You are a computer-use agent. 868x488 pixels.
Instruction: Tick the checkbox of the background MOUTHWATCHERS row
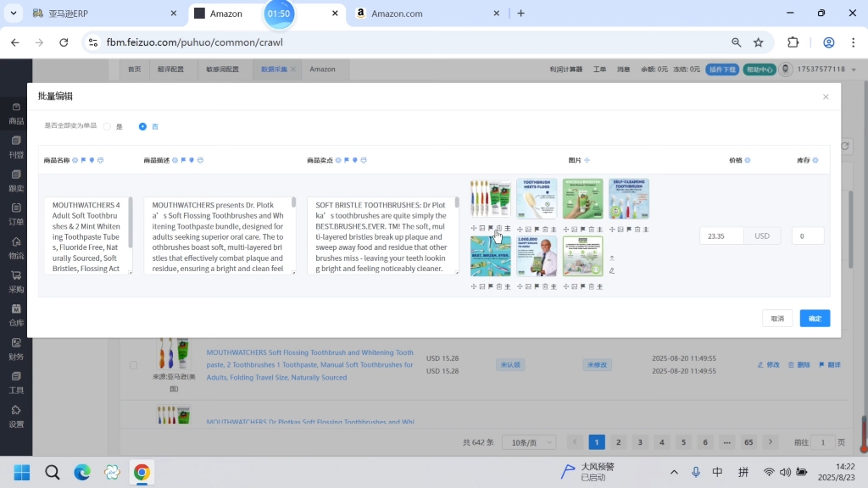[x=133, y=365]
